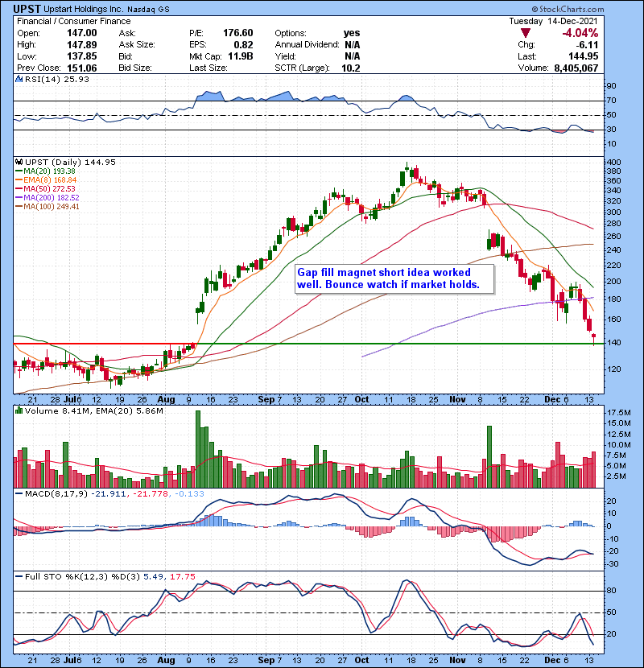Viewport: 644px width, 668px height.
Task: Click the candlestick icon beside UPST (Daily)
Action: (x=19, y=162)
